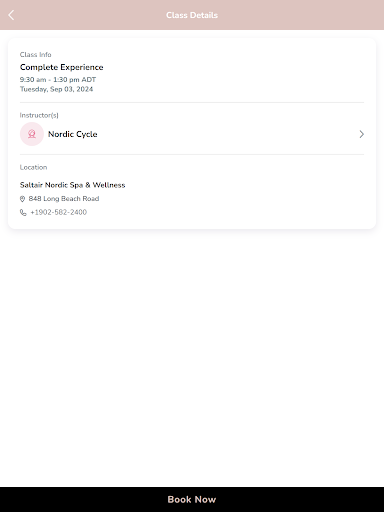Open instructor details with the chevron arrow
This screenshot has height=512, width=384.
[361, 134]
